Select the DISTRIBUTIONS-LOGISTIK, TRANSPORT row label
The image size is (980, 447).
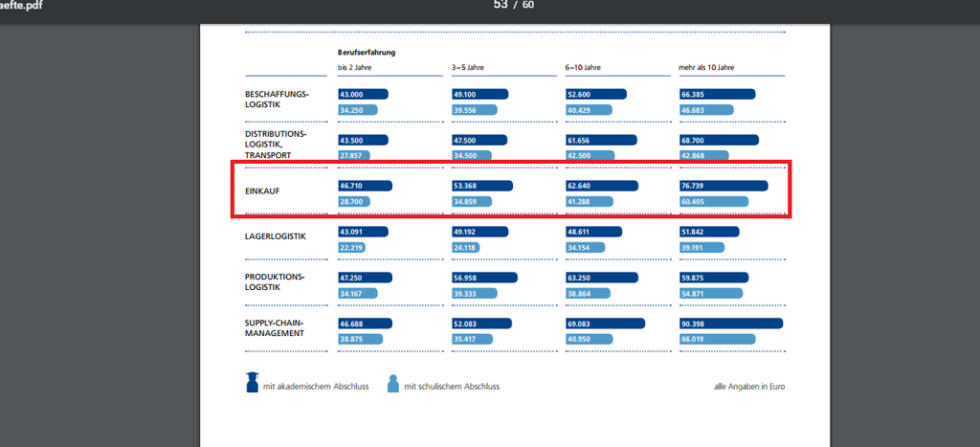tap(276, 145)
